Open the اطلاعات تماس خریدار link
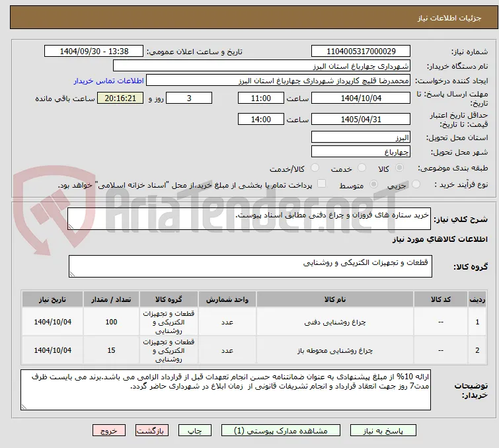 point(109,81)
